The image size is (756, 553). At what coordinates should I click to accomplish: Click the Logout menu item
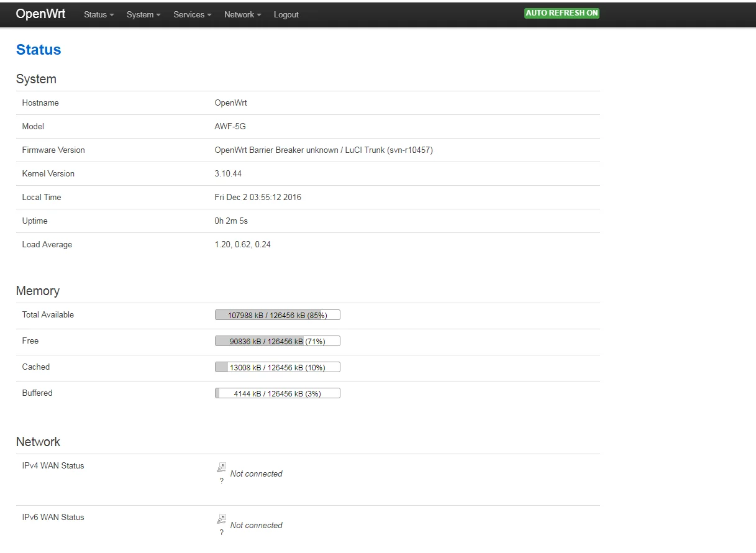(286, 14)
